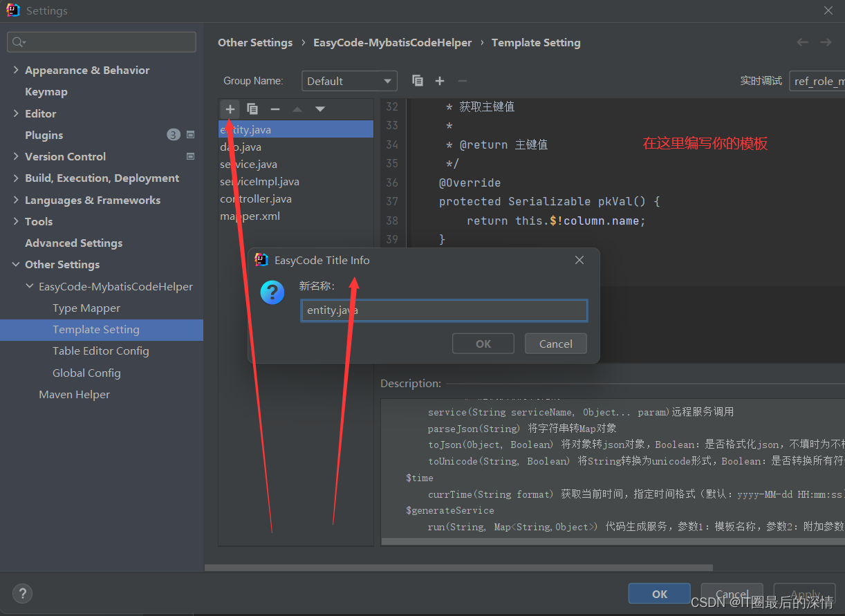Select service.java template
The width and height of the screenshot is (845, 616).
[296, 164]
